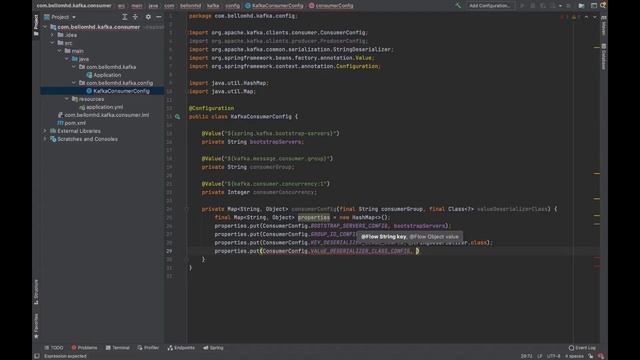Collapse the resources folder
The image size is (640, 360).
click(67, 99)
